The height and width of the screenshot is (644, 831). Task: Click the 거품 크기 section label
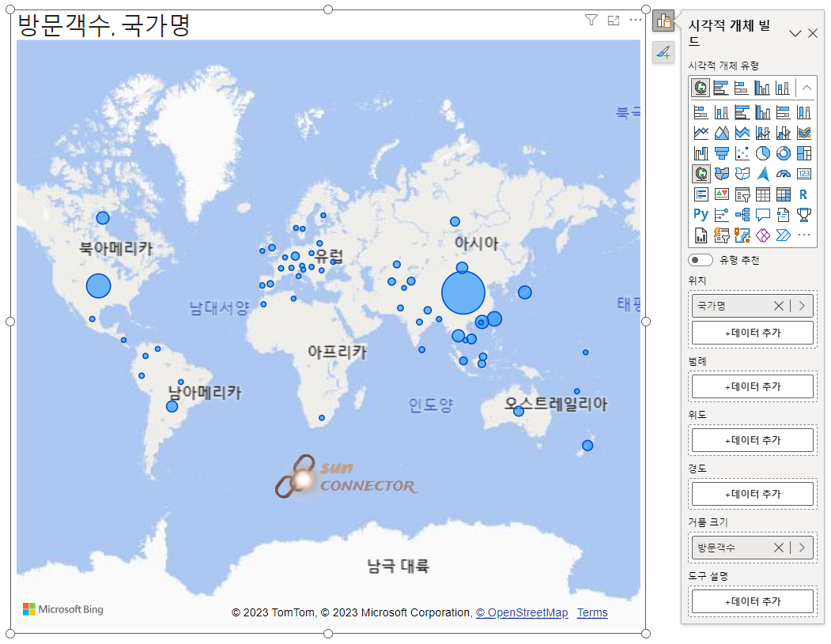click(x=708, y=522)
